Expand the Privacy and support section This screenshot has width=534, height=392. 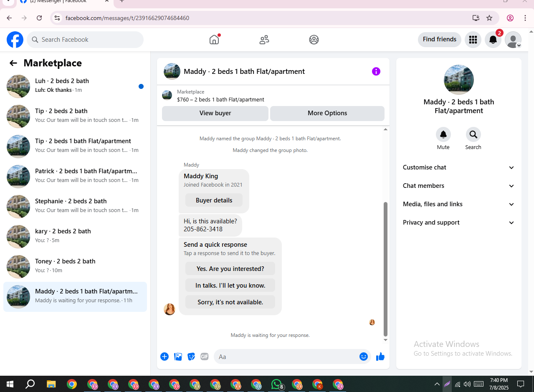(x=458, y=223)
